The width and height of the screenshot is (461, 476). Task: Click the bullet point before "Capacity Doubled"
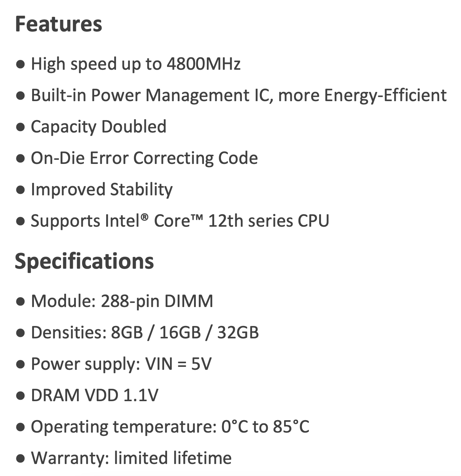point(21,127)
